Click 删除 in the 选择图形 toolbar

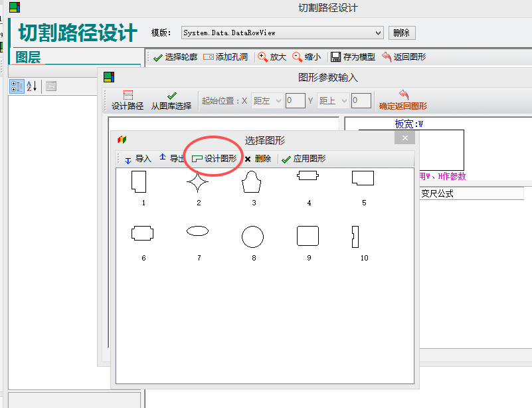point(258,159)
